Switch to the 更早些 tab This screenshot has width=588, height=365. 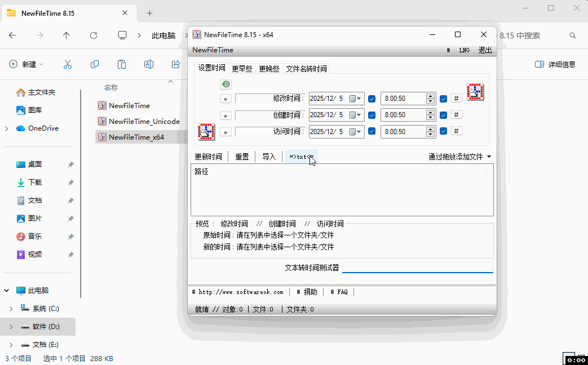[x=242, y=69]
